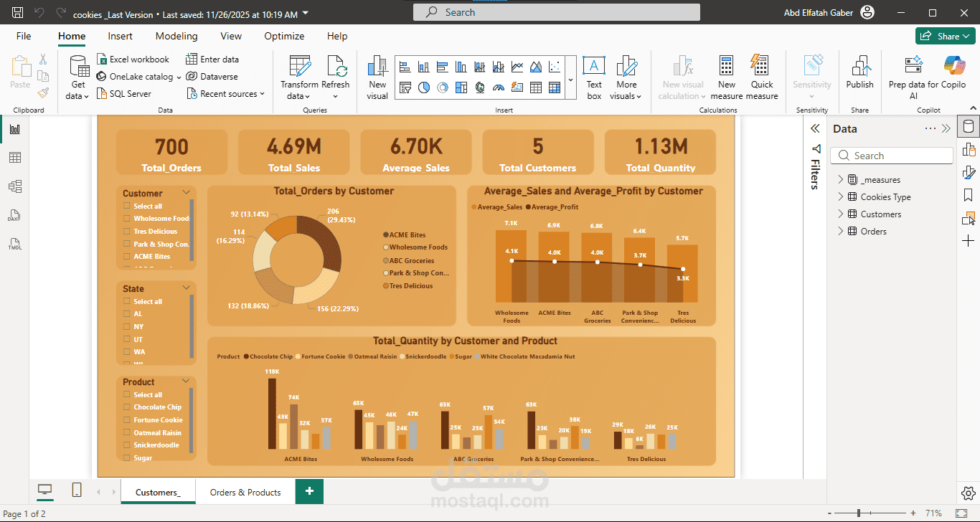Click the Enter data option
This screenshot has width=980, height=522.
212,60
